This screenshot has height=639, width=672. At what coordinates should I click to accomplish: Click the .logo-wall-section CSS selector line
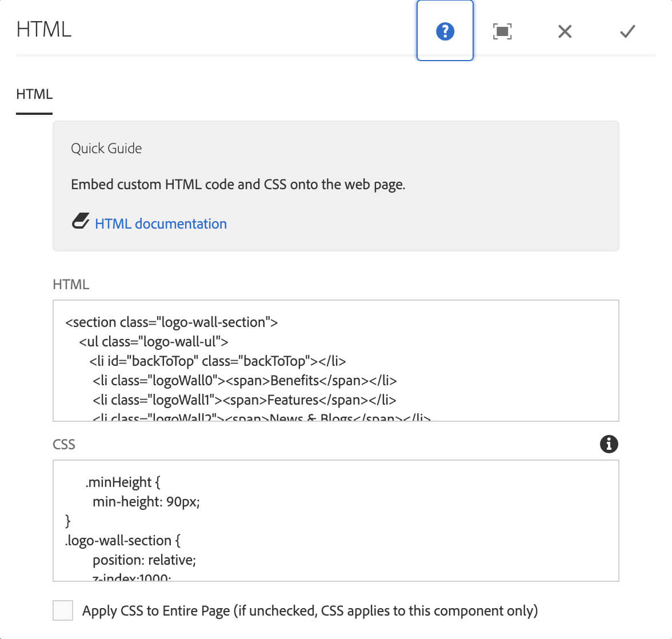[123, 541]
